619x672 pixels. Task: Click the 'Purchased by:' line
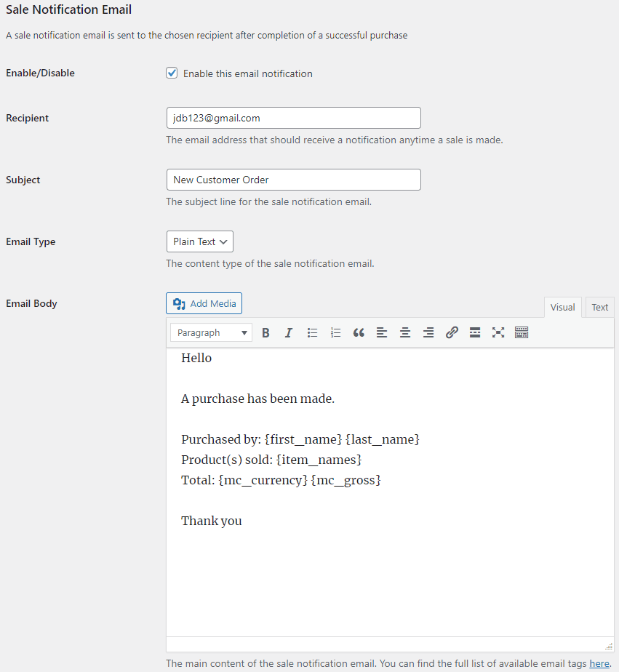(x=300, y=439)
